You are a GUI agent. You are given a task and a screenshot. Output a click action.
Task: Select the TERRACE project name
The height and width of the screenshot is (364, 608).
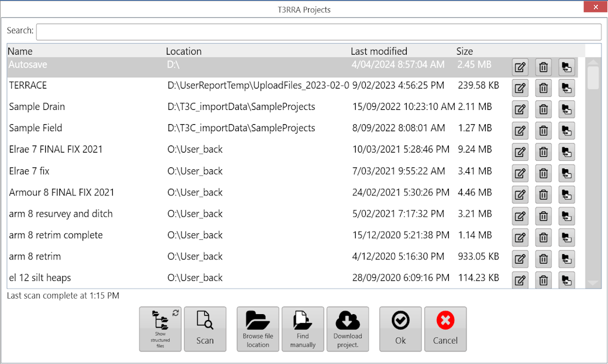pyautogui.click(x=28, y=86)
